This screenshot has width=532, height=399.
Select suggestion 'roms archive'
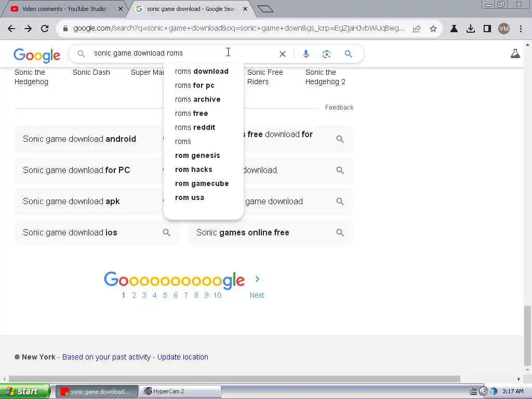tap(197, 99)
